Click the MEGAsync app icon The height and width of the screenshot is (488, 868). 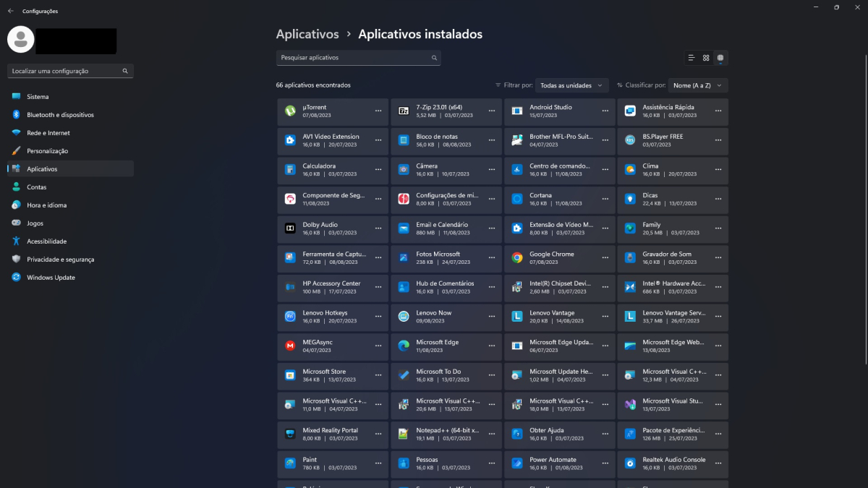click(x=290, y=346)
